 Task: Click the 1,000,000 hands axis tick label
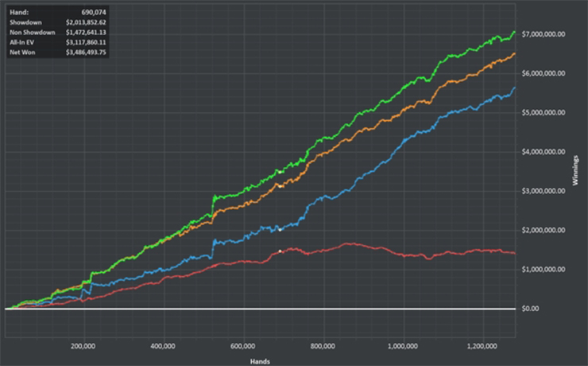pos(403,346)
